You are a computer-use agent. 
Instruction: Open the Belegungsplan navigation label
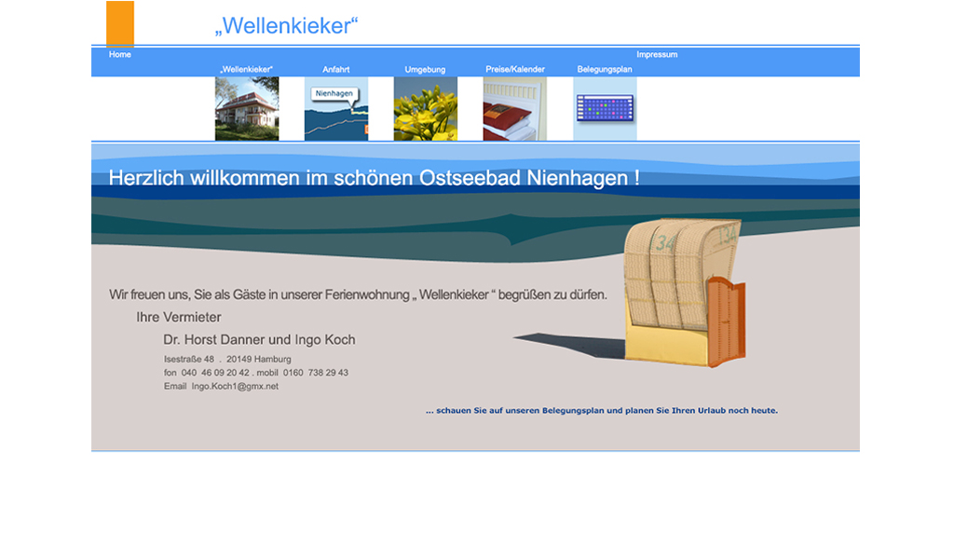pyautogui.click(x=605, y=70)
